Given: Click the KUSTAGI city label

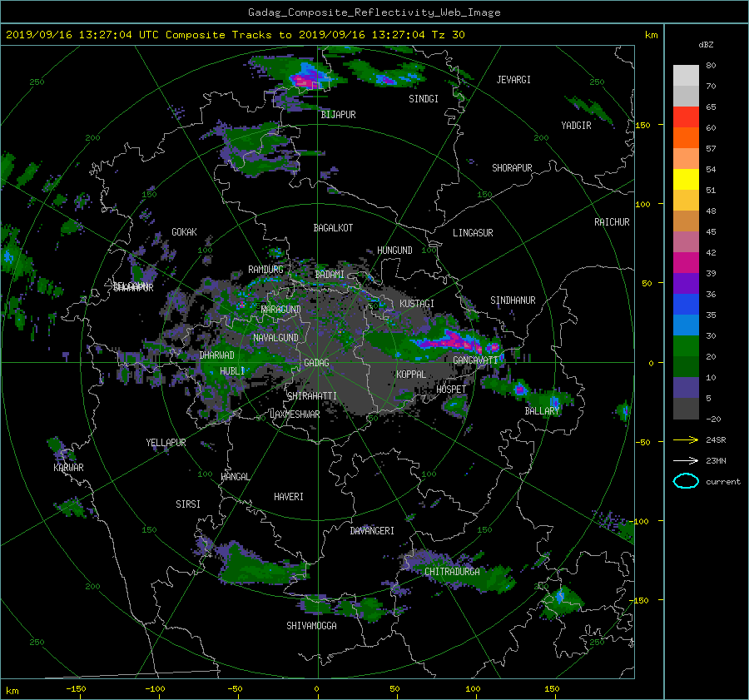Looking at the screenshot, I should pyautogui.click(x=417, y=304).
